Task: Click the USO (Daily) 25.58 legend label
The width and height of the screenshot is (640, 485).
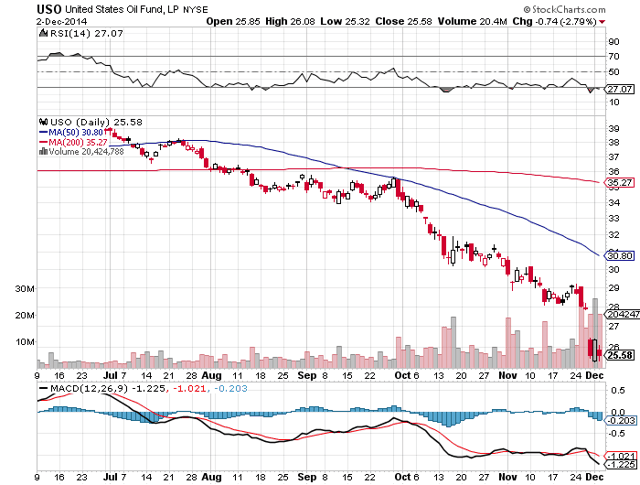Action: (x=96, y=122)
